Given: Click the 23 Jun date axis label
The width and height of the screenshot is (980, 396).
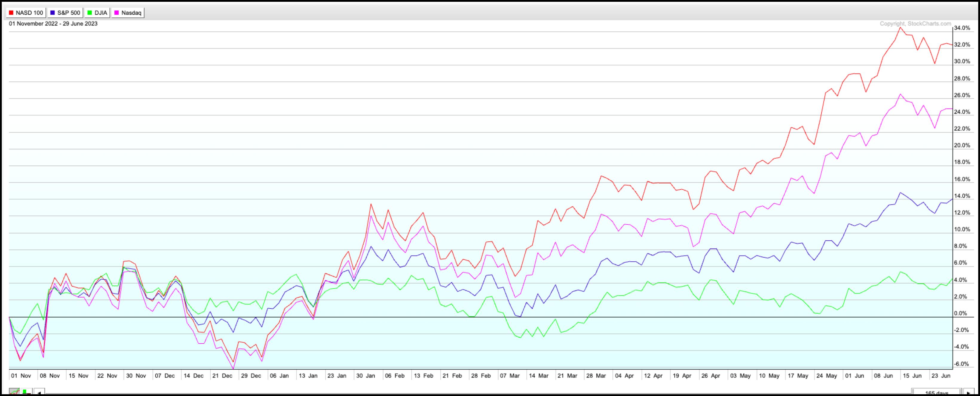Looking at the screenshot, I should coord(941,375).
